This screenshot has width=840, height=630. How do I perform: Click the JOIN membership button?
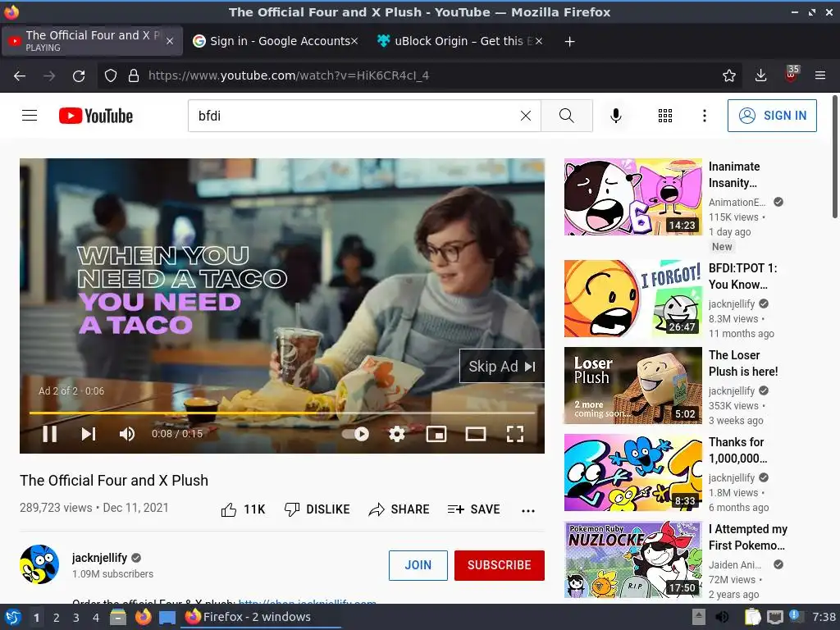(x=418, y=565)
